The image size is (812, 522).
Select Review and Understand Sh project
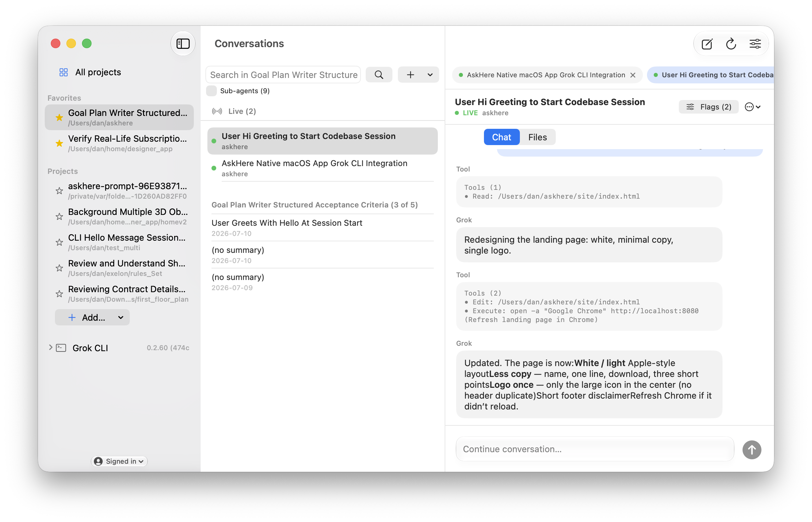119,268
